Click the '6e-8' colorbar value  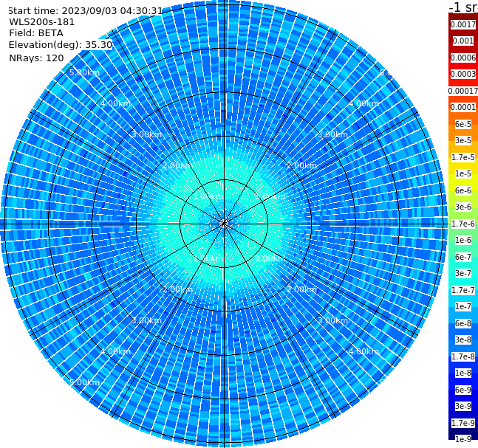tap(463, 323)
